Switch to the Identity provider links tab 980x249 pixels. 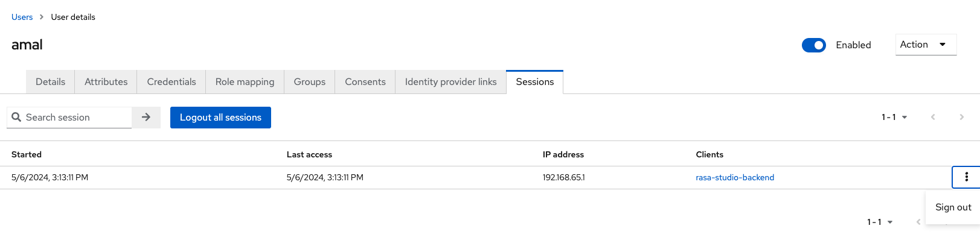[x=450, y=82]
